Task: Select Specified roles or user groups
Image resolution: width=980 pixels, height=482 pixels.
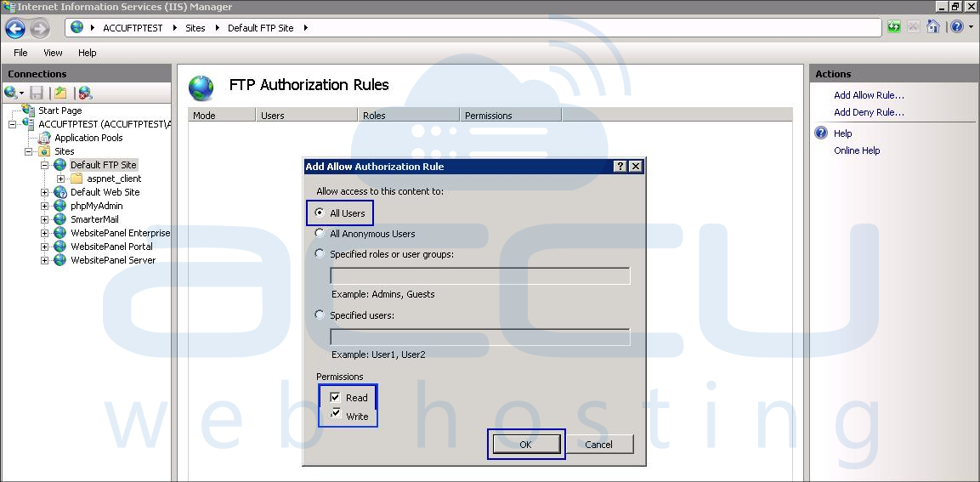Action: 320,254
